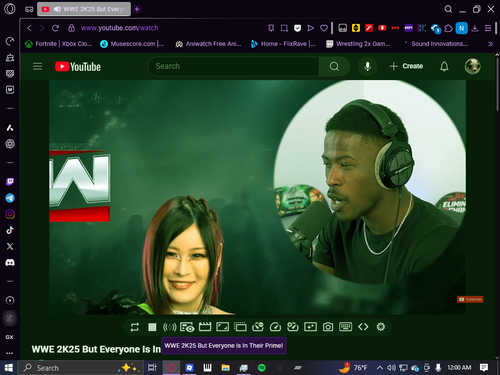The width and height of the screenshot is (500, 375).
Task: Open Aniwatch Free Ani... bookmark
Action: tap(208, 44)
